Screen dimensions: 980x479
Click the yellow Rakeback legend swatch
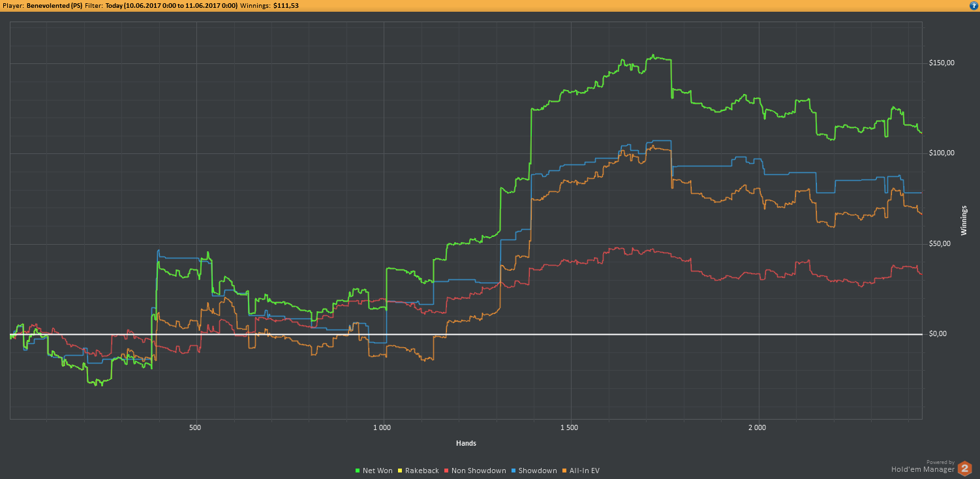[x=400, y=471]
